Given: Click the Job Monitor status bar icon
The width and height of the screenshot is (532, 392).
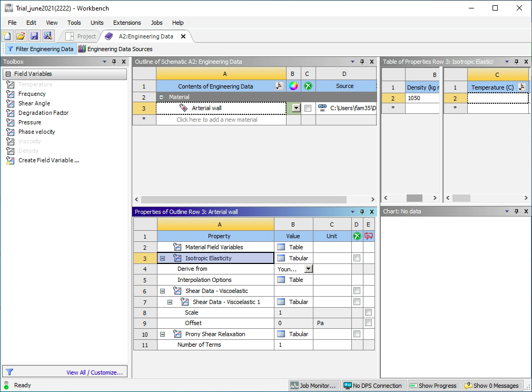Looking at the screenshot, I should [313, 386].
